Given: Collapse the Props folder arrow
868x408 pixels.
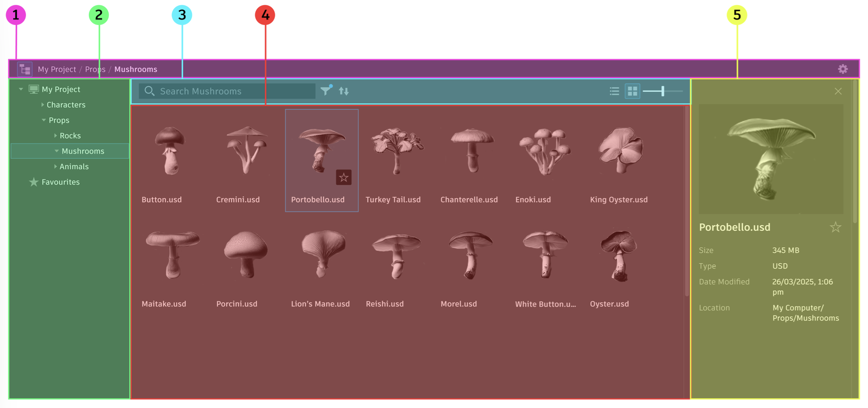Looking at the screenshot, I should pyautogui.click(x=43, y=120).
